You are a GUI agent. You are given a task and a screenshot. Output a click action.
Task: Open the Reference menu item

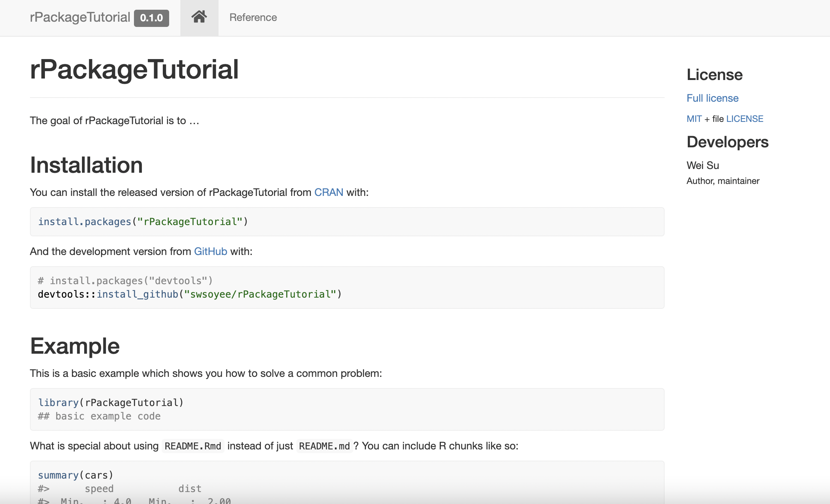pos(253,18)
